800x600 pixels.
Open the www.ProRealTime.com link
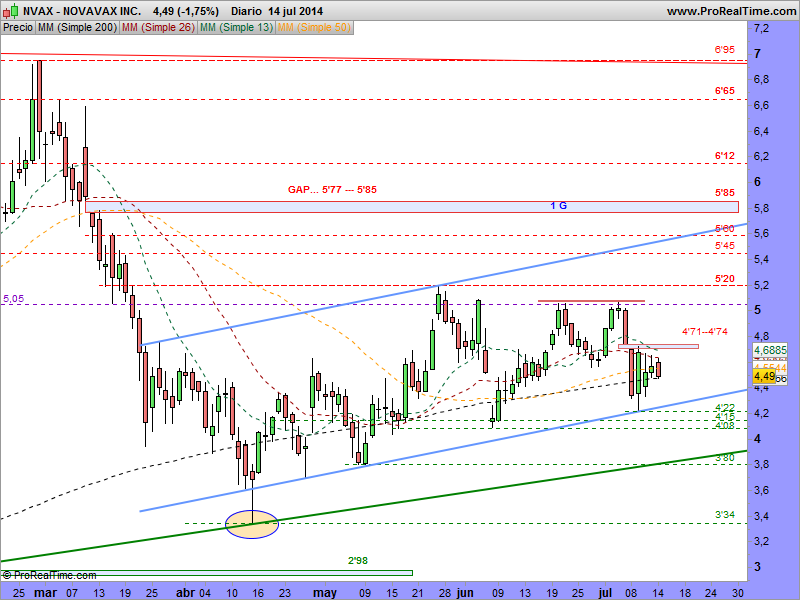732,11
